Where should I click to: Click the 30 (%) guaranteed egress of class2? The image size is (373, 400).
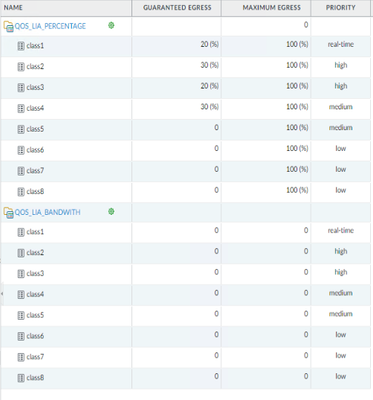[209, 65]
